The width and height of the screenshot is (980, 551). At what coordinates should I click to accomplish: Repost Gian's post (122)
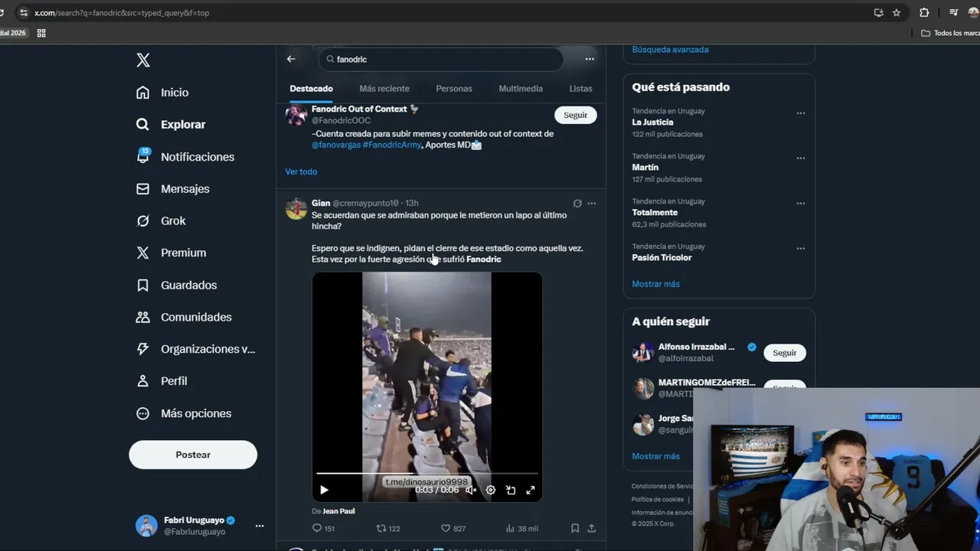[x=388, y=528]
